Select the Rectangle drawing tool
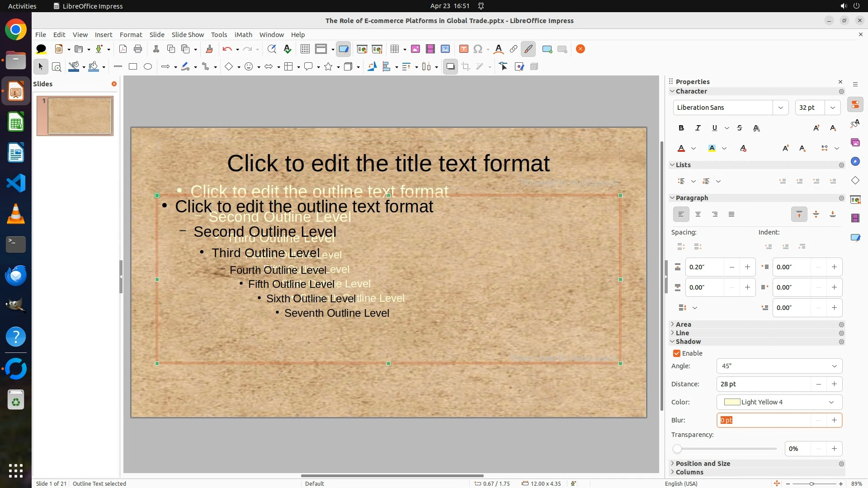This screenshot has width=868, height=488. point(133,67)
